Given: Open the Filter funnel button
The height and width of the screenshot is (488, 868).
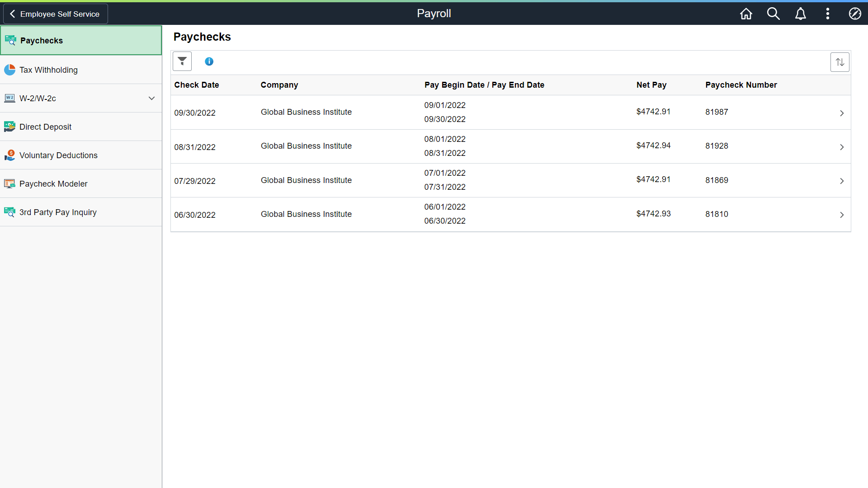Looking at the screenshot, I should [182, 61].
